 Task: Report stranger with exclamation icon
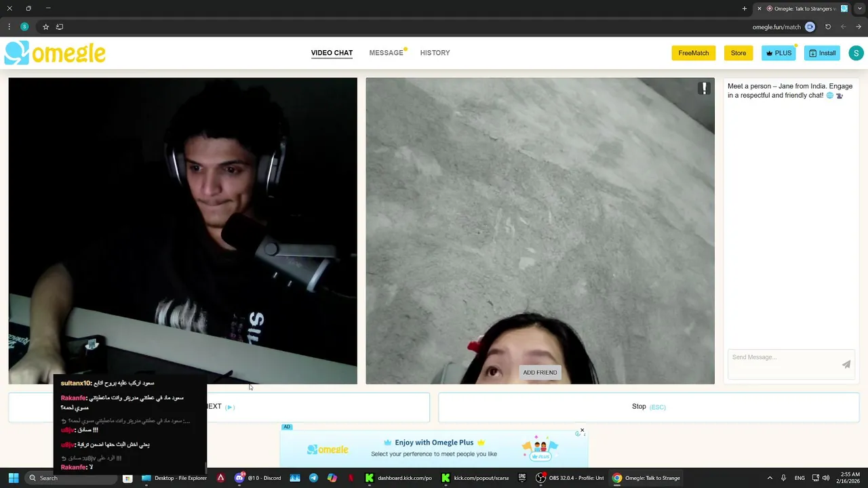pyautogui.click(x=705, y=88)
